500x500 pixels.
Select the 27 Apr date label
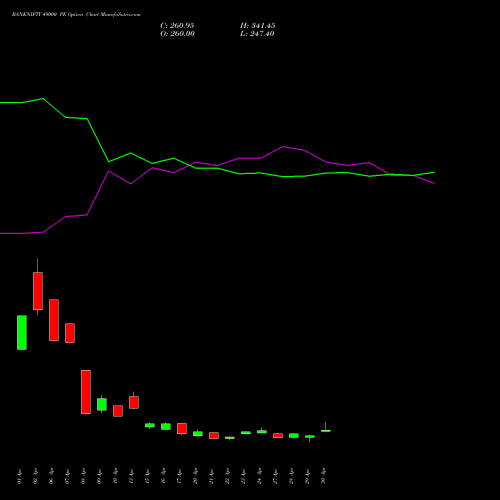[x=275, y=476]
